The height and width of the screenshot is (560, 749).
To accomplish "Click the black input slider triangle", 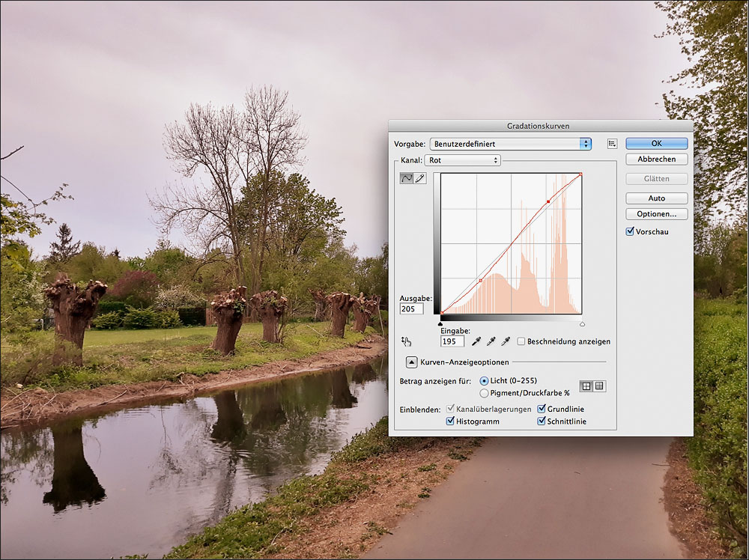I will click(440, 324).
